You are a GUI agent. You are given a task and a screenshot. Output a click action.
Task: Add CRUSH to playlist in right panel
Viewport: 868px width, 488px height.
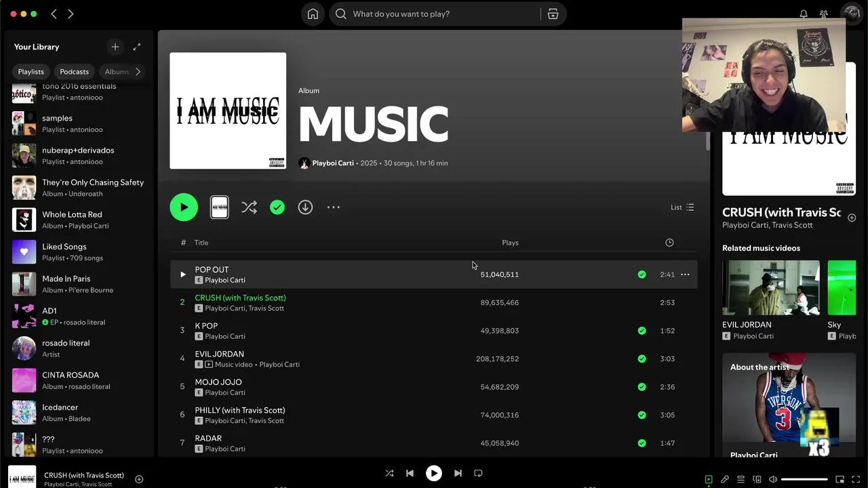(x=852, y=218)
